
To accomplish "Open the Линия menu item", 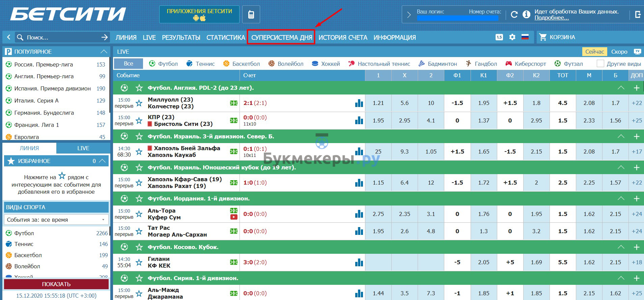I will (126, 37).
